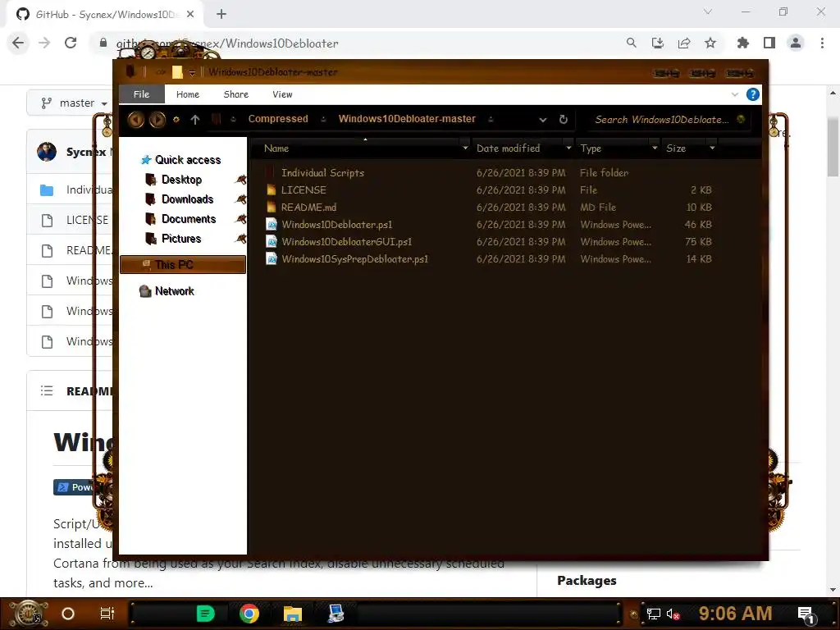Share this page icon in Chrome

(684, 43)
